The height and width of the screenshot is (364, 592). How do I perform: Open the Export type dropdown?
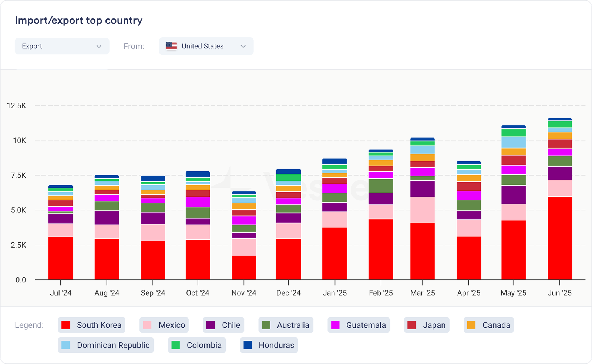tap(62, 46)
